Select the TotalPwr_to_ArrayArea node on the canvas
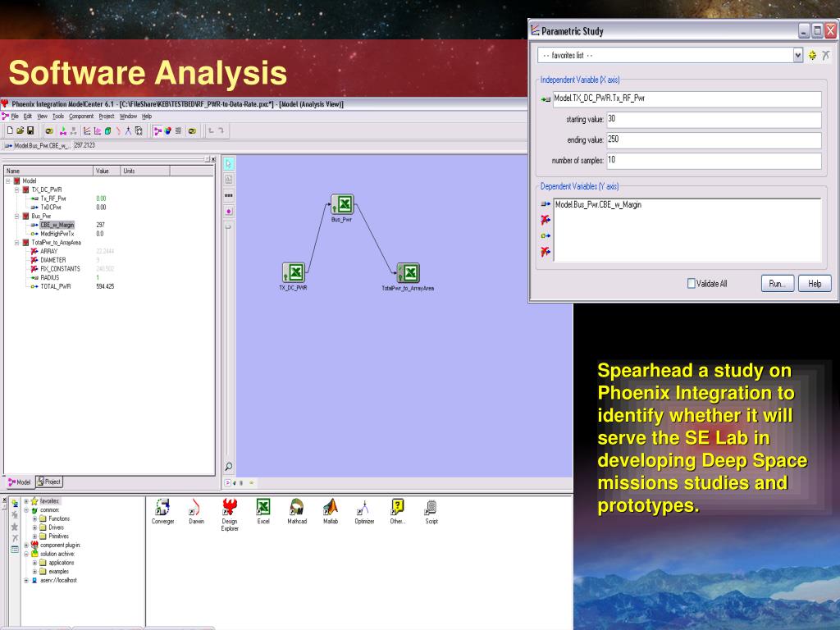 409,273
